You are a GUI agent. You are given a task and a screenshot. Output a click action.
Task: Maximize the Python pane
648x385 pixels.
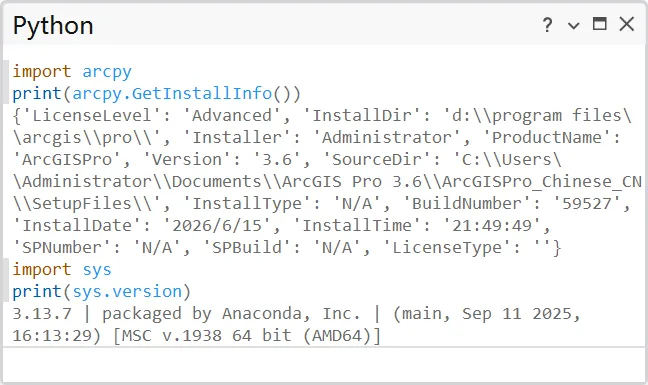coord(600,24)
